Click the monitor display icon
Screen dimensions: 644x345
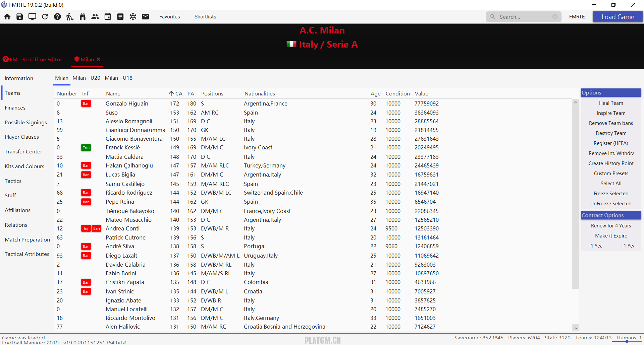(32, 17)
